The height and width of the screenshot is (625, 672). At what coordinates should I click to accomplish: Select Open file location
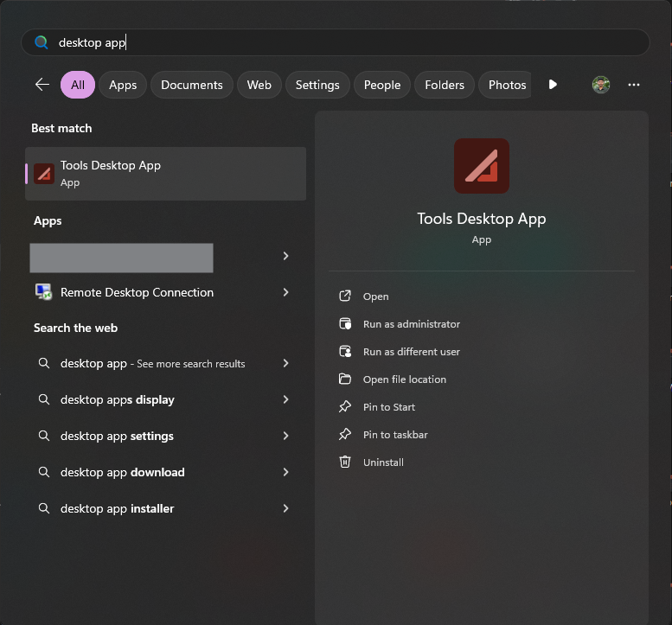405,379
